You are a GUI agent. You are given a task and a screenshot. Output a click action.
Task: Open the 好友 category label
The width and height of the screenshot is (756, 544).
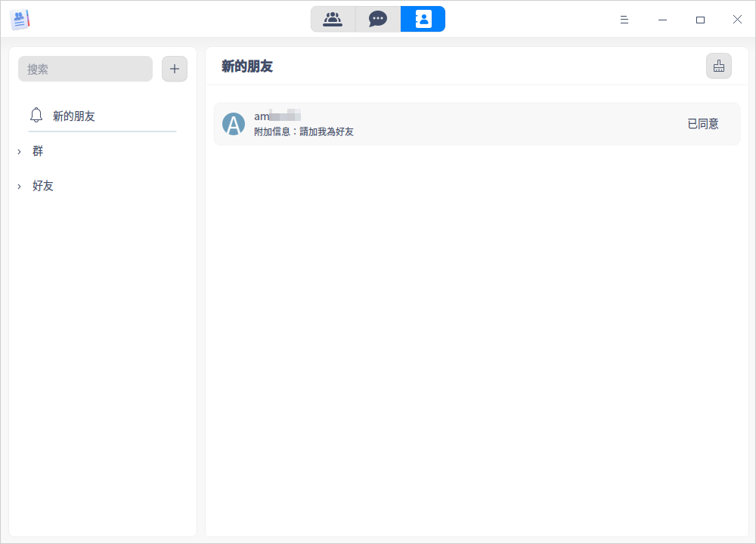click(x=43, y=186)
